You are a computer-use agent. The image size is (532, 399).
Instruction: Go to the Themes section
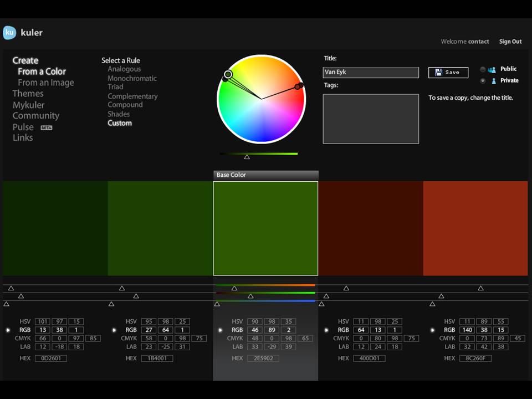pyautogui.click(x=28, y=94)
